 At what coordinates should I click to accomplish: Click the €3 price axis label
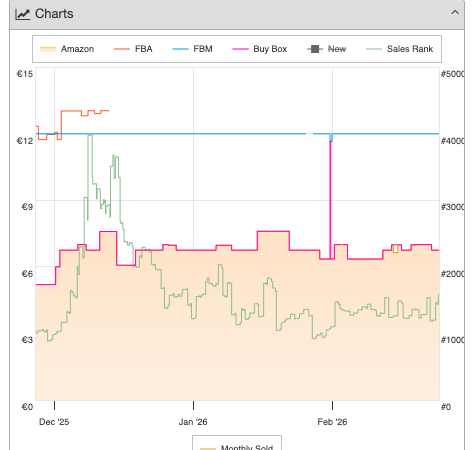(27, 340)
